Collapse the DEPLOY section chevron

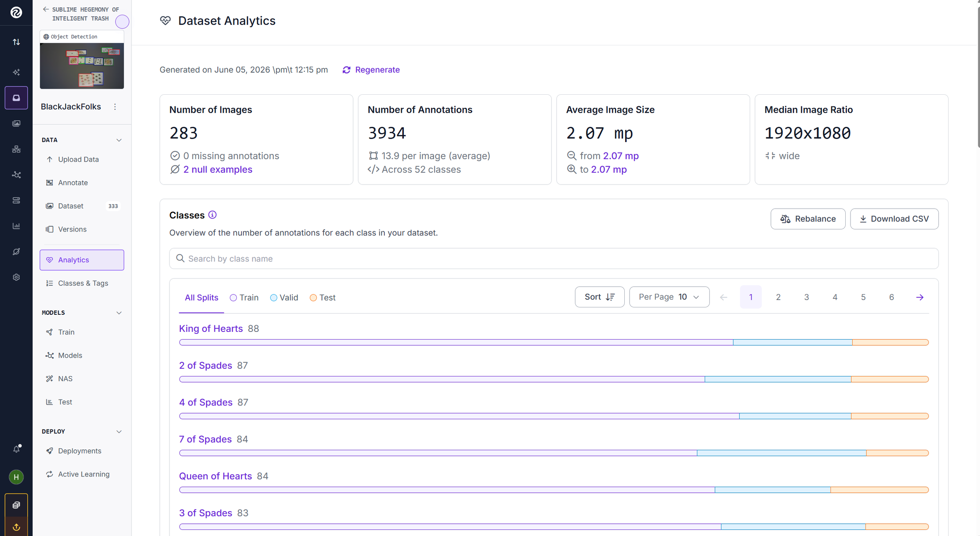point(119,431)
